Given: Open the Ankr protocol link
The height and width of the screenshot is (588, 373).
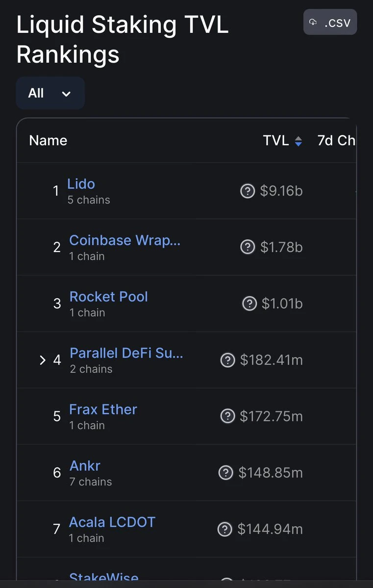Looking at the screenshot, I should 85,466.
